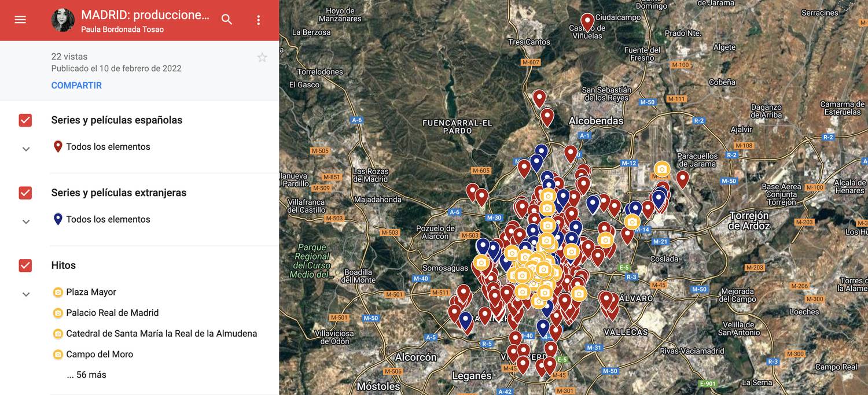Screen dimensions: 868x395
Task: Open the hamburger menu in the red header
Action: click(20, 20)
